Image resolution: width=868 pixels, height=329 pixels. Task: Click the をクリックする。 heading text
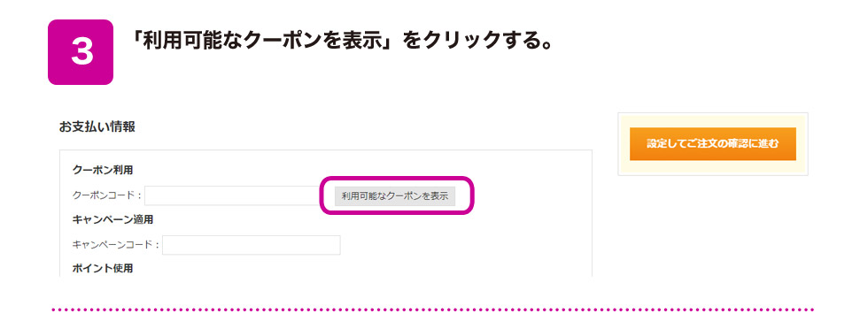(x=477, y=43)
